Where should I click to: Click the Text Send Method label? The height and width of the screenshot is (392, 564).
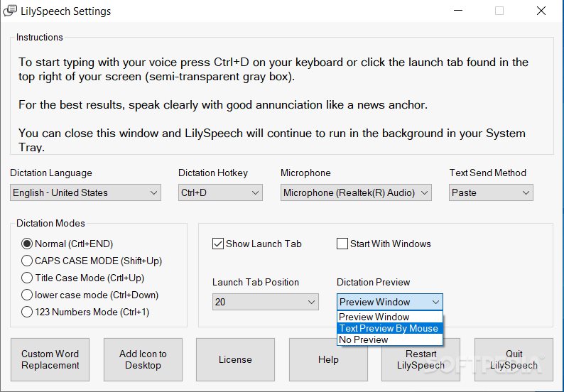click(488, 173)
